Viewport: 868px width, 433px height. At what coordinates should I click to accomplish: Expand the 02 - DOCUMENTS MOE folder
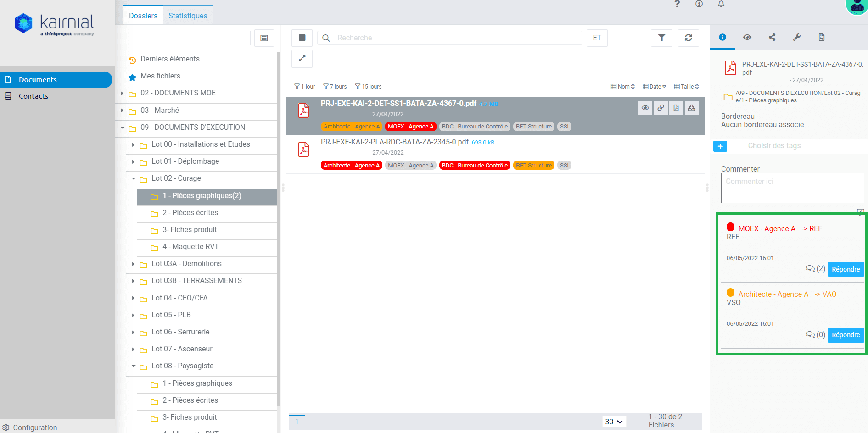click(122, 94)
